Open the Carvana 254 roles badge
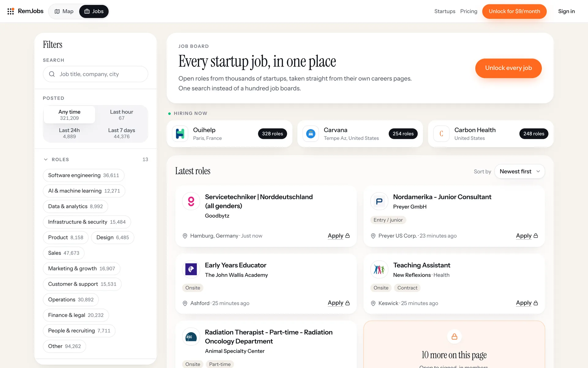The height and width of the screenshot is (368, 588). [403, 134]
